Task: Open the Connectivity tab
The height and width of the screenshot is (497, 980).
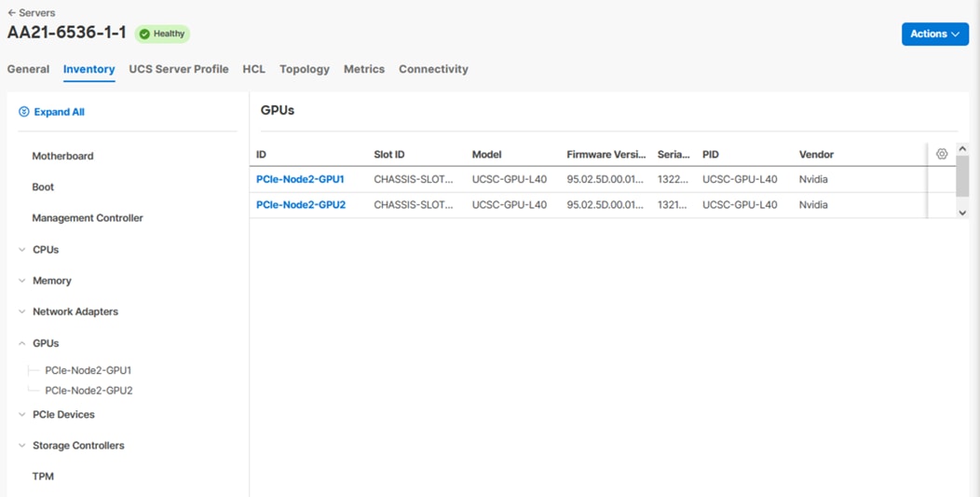Action: point(433,69)
